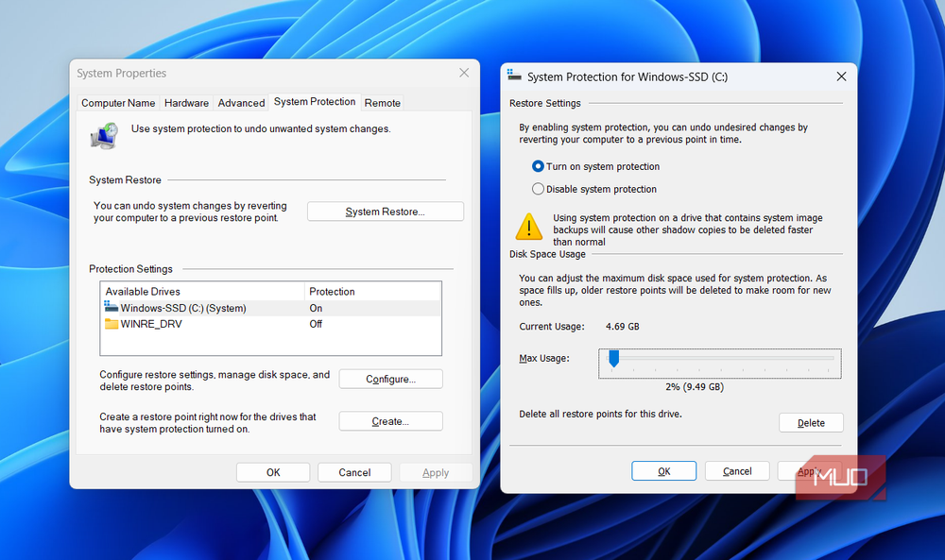Click the yellow warning triangle icon
945x560 pixels.
(529, 227)
